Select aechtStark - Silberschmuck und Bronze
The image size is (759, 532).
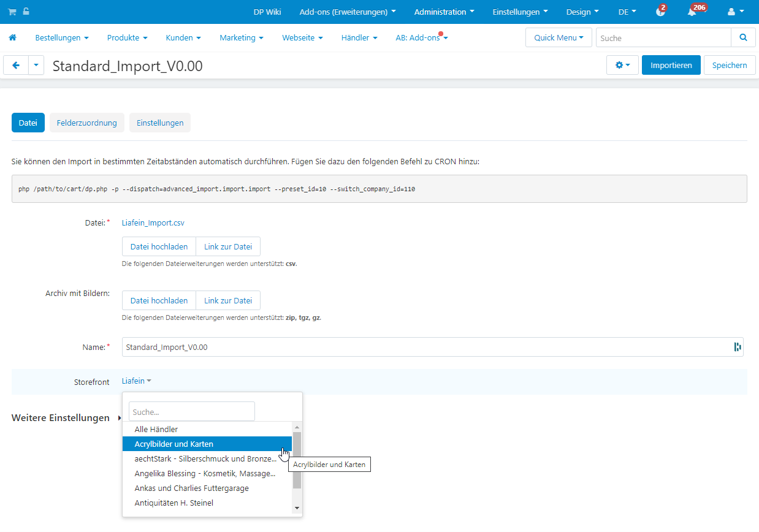[x=207, y=458]
